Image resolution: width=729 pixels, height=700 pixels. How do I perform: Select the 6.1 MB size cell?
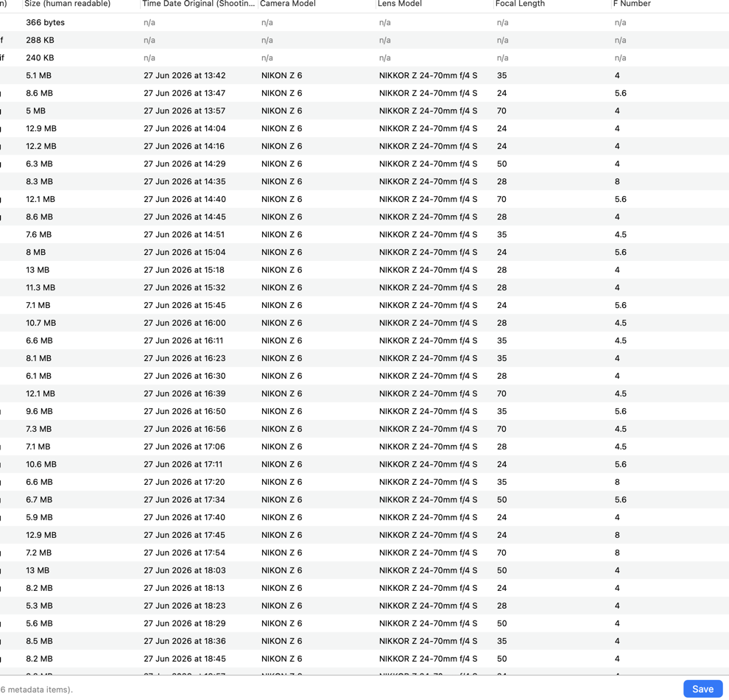tap(38, 376)
